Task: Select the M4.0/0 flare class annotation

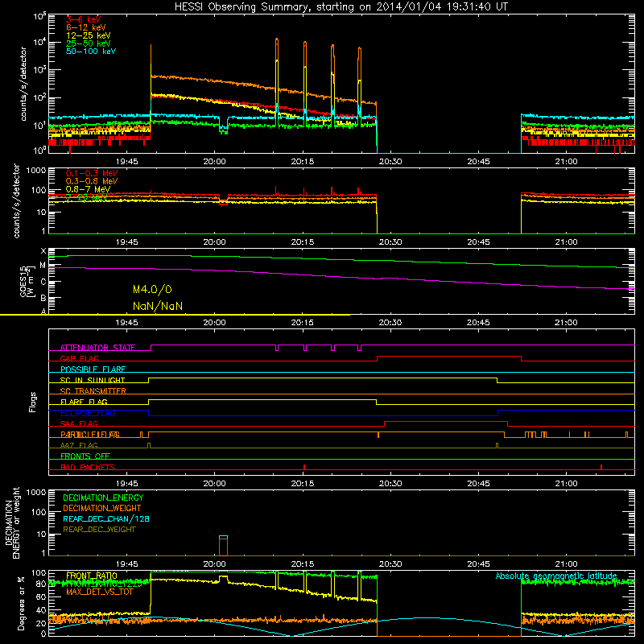Action: pyautogui.click(x=152, y=290)
